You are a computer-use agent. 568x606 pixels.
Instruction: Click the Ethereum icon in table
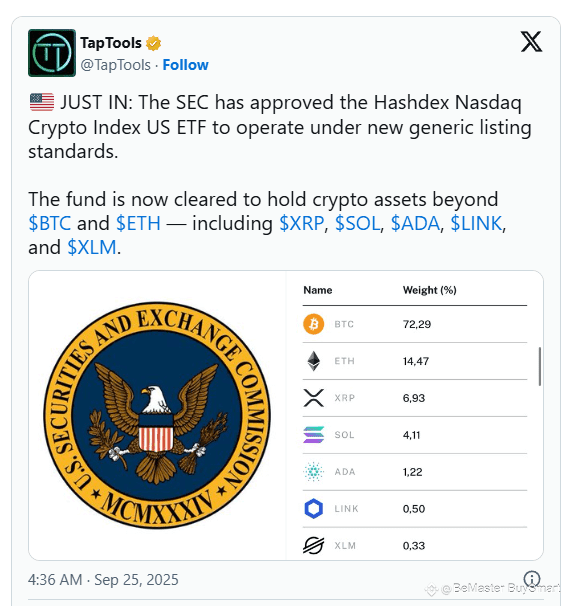click(313, 361)
